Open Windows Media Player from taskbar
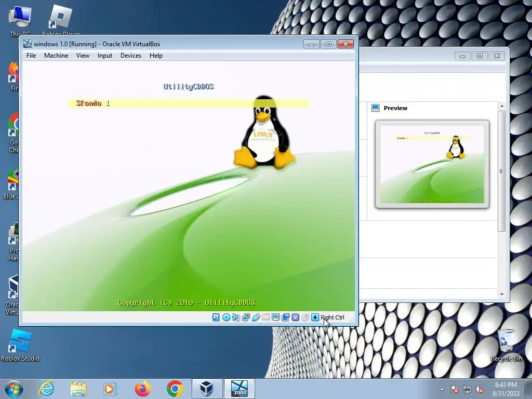Screen dimensions: 532x399 point(110,389)
